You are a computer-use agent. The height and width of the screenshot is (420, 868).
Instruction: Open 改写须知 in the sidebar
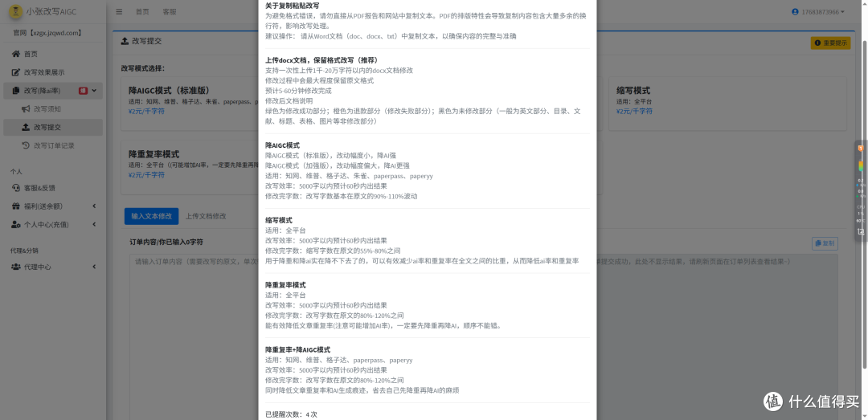[x=52, y=109]
